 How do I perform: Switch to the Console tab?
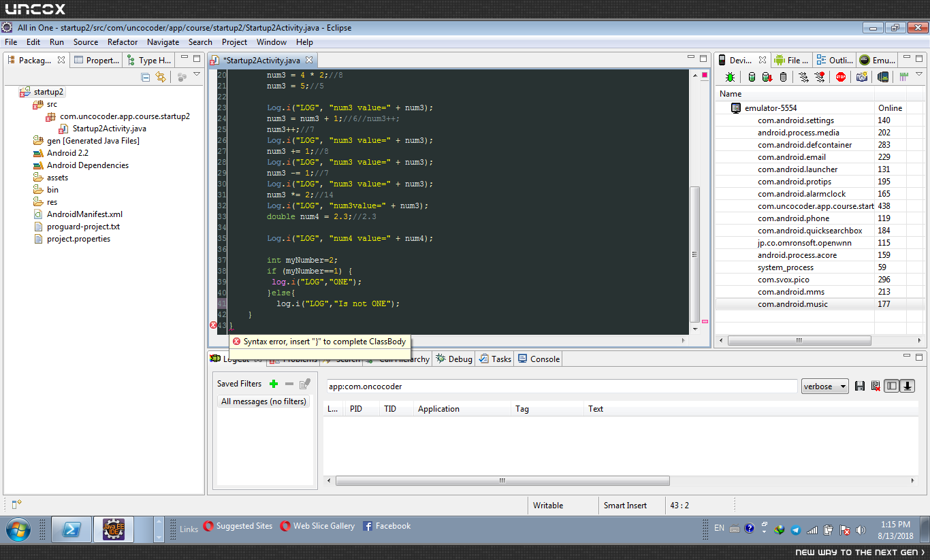click(x=539, y=359)
